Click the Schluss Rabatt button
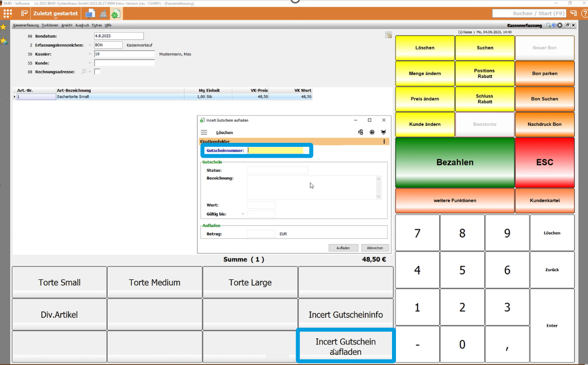Viewport: 588px width, 365px height. [484, 99]
